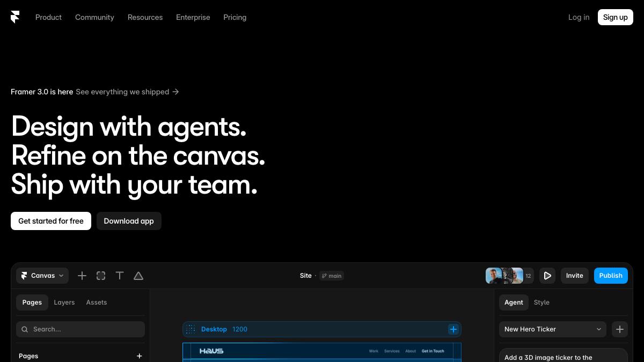Switch to the Assets tab
The height and width of the screenshot is (362, 644).
(97, 302)
